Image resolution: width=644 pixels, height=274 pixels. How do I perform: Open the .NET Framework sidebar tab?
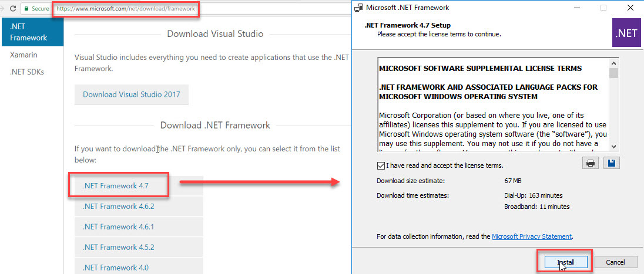32,32
